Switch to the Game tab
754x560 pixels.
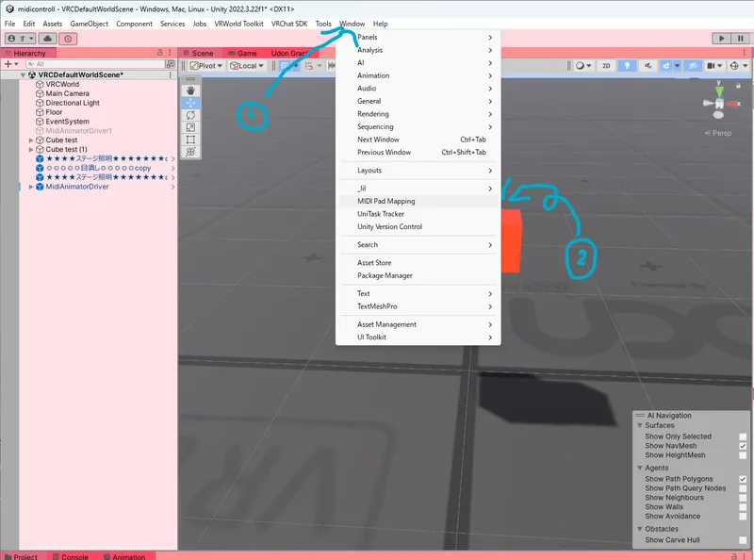244,54
